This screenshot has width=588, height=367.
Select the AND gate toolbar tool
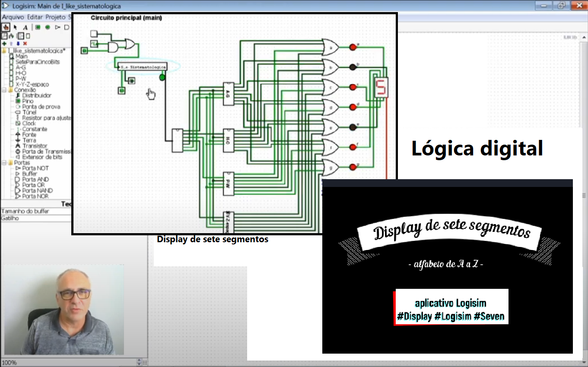67,27
